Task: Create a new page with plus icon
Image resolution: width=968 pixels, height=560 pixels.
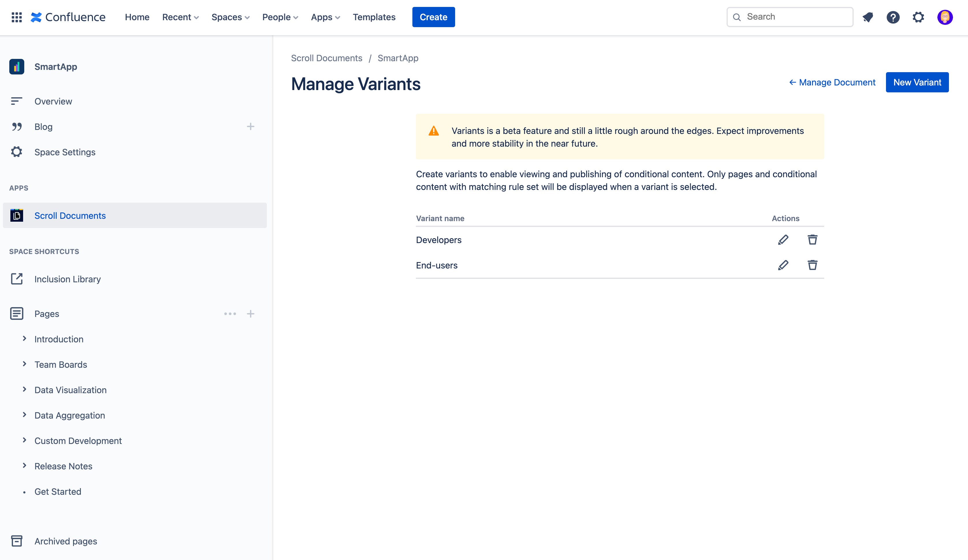Action: point(250,313)
